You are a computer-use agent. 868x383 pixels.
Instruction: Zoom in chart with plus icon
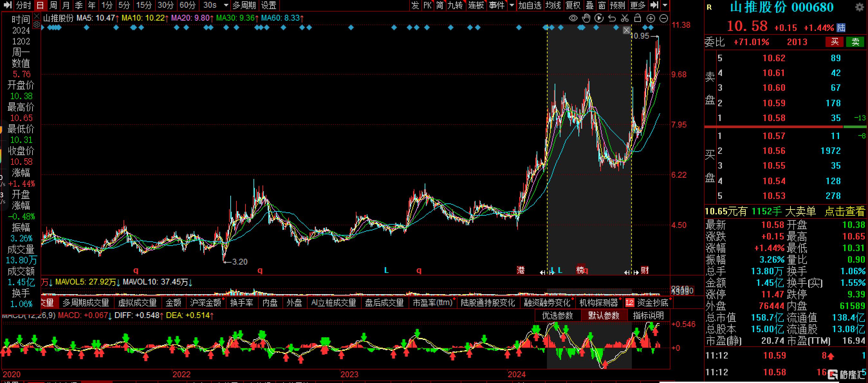651,18
